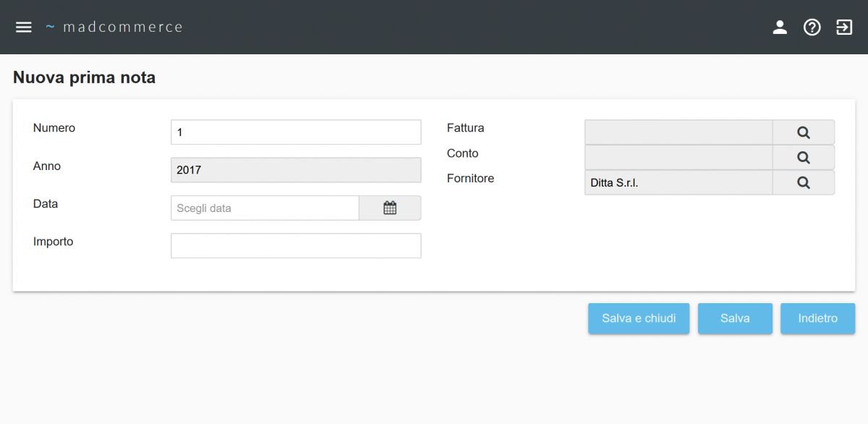The image size is (868, 424).
Task: Click the Salva button
Action: pos(735,318)
